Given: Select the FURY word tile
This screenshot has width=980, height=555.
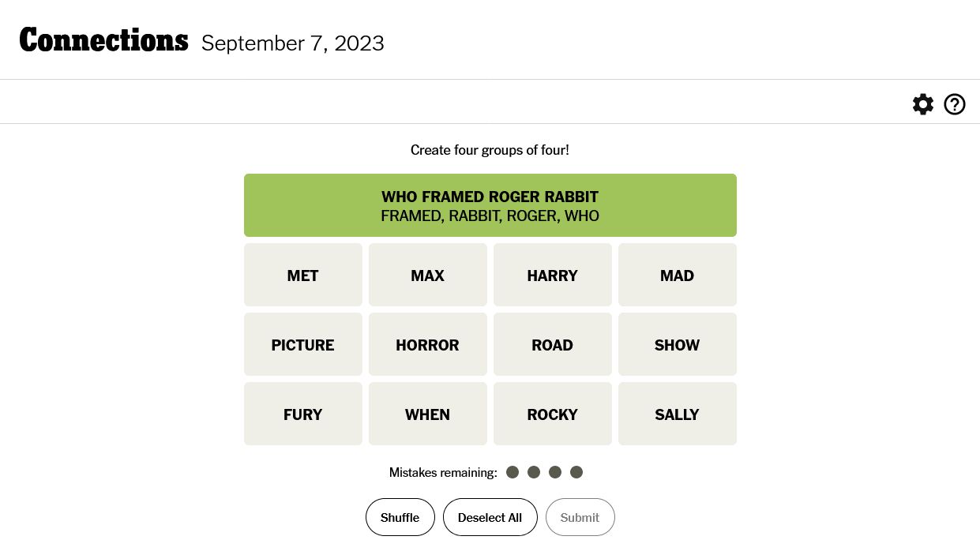Looking at the screenshot, I should pos(303,414).
